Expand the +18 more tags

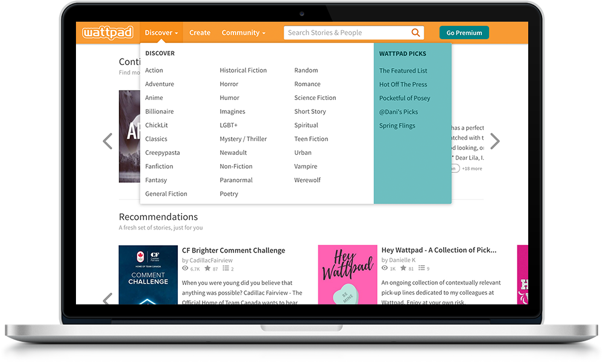pos(472,168)
